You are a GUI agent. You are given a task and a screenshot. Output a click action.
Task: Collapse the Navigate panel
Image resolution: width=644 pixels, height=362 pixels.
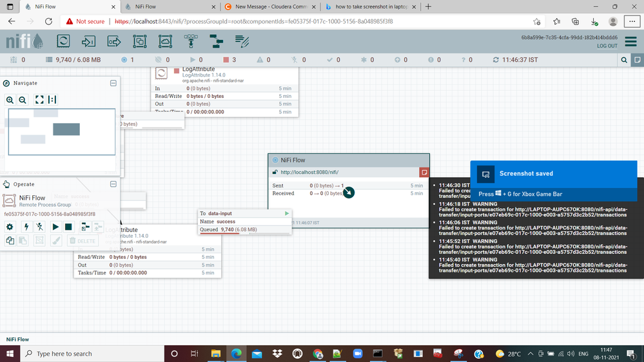click(x=113, y=83)
